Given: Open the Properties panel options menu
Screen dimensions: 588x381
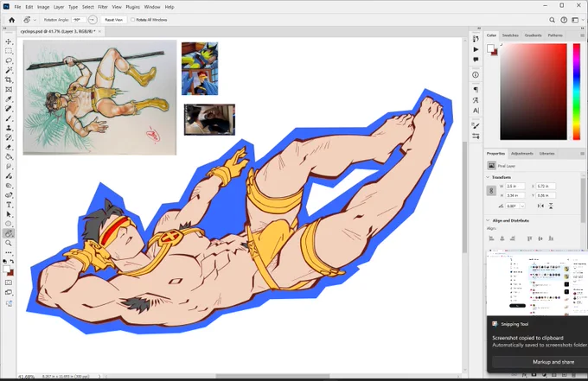Looking at the screenshot, I should point(582,154).
